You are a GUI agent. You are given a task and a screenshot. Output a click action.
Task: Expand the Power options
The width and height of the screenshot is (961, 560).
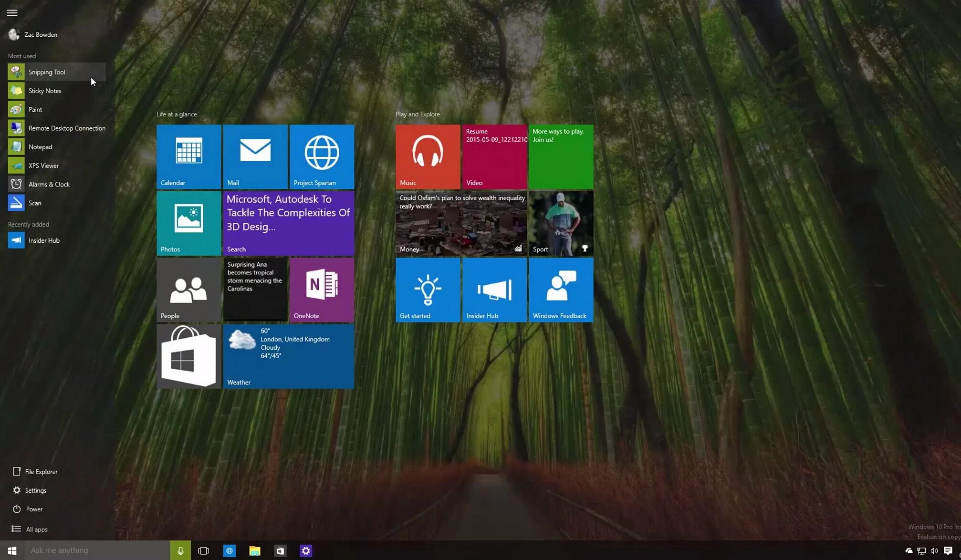(33, 509)
